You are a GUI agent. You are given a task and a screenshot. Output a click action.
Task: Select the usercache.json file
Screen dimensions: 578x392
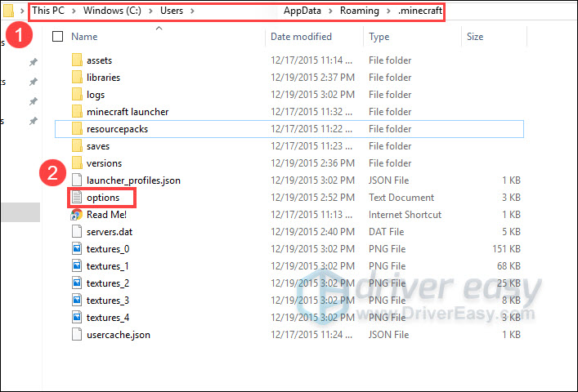coord(118,335)
